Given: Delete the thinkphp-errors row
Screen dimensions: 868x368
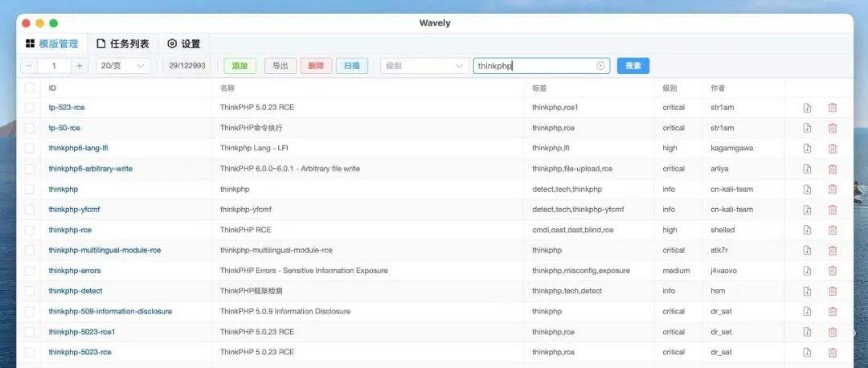Looking at the screenshot, I should pos(832,271).
